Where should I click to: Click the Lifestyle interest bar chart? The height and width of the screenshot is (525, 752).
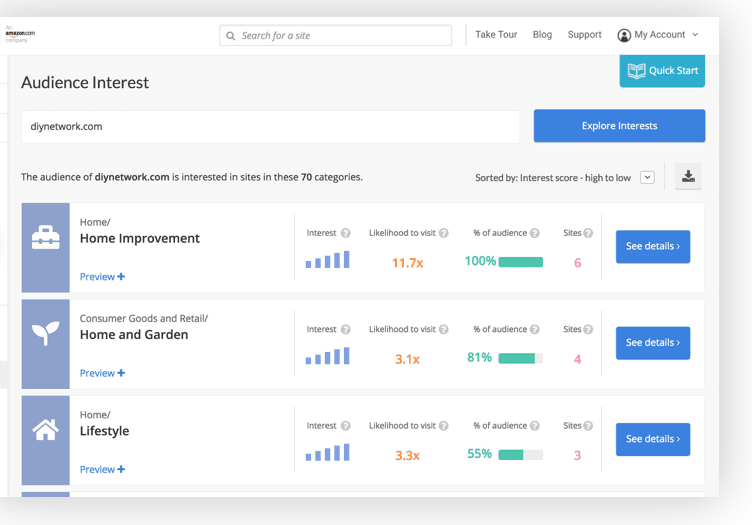click(x=328, y=452)
